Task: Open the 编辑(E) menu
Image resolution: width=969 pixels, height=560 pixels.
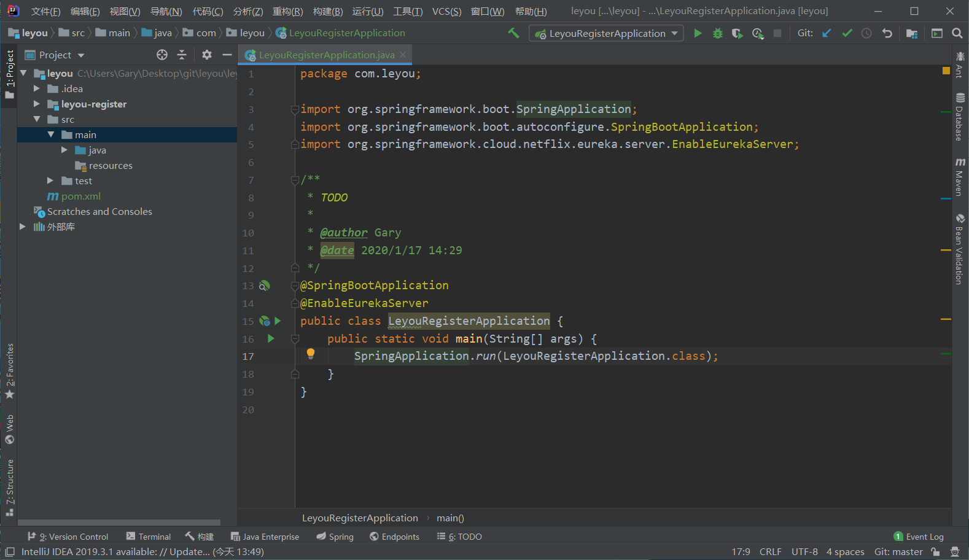Action: point(85,11)
